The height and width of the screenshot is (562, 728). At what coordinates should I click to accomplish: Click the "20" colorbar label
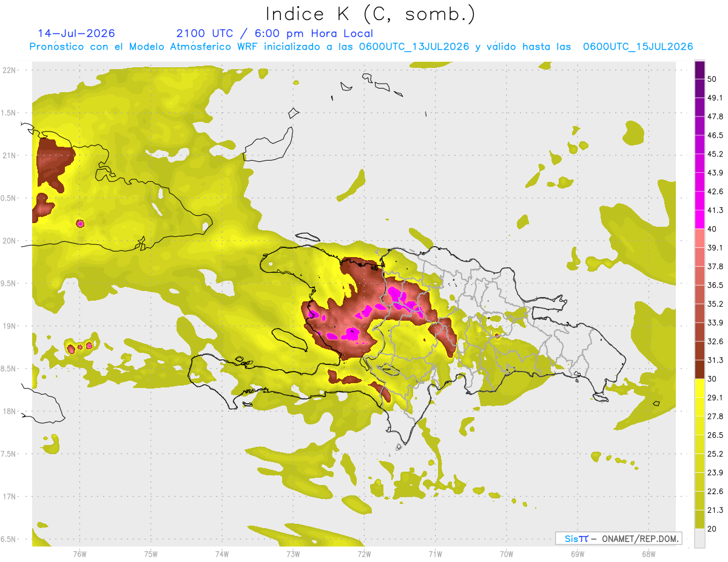713,529
